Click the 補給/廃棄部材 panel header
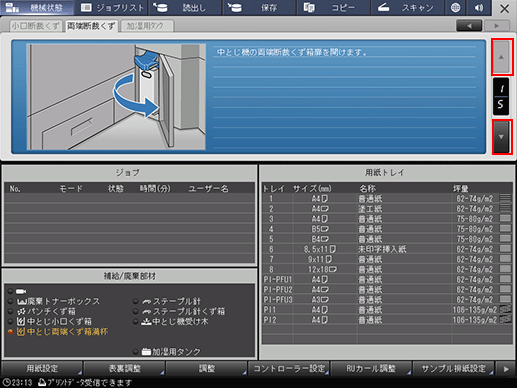 129,276
